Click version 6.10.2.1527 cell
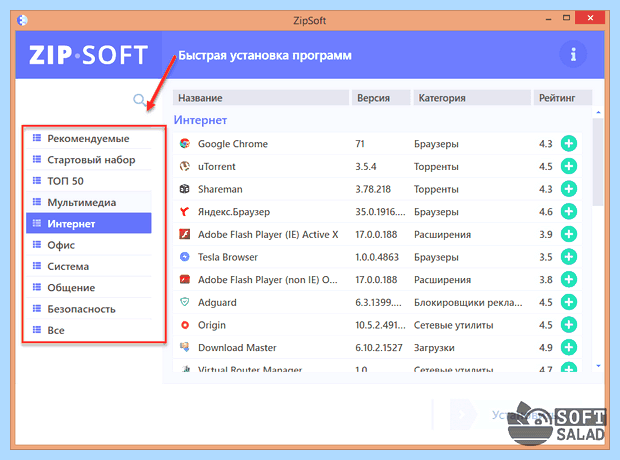 click(379, 348)
